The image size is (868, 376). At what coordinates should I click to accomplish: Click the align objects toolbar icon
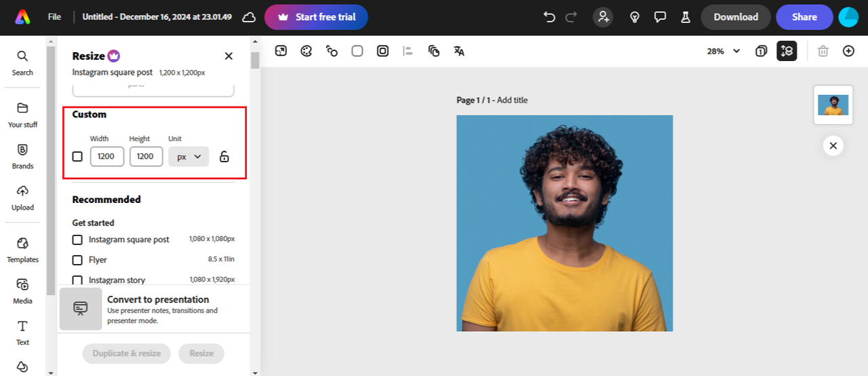[408, 51]
